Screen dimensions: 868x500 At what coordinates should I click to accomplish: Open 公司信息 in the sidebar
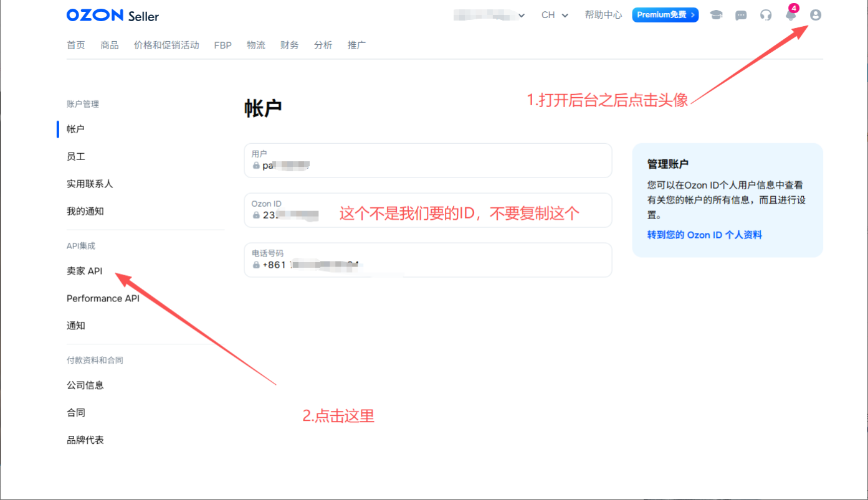pyautogui.click(x=85, y=385)
